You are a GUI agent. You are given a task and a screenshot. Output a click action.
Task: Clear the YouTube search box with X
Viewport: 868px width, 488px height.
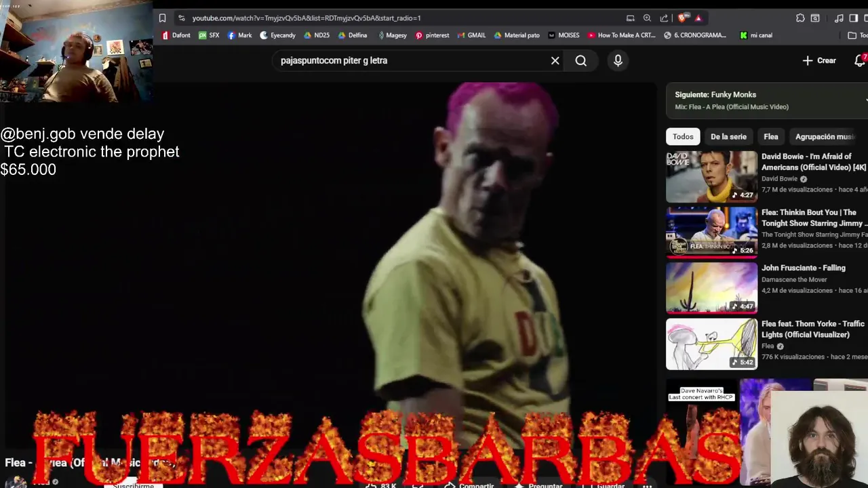click(555, 60)
